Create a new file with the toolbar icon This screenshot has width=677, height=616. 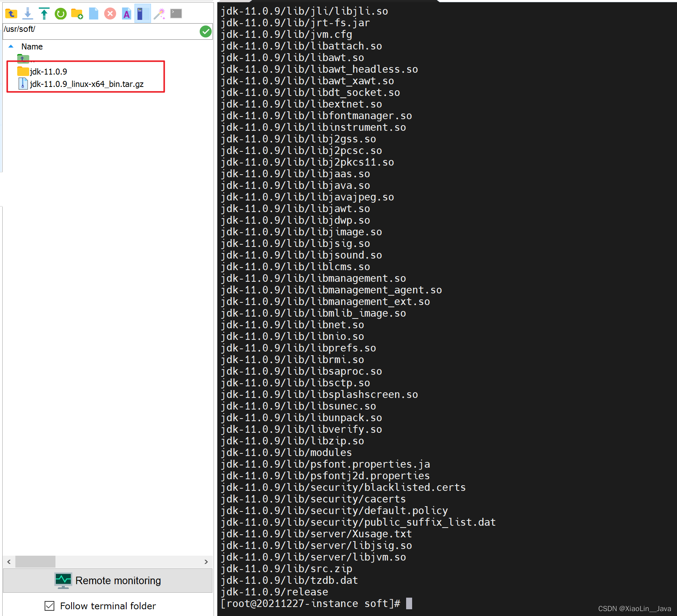coord(94,14)
